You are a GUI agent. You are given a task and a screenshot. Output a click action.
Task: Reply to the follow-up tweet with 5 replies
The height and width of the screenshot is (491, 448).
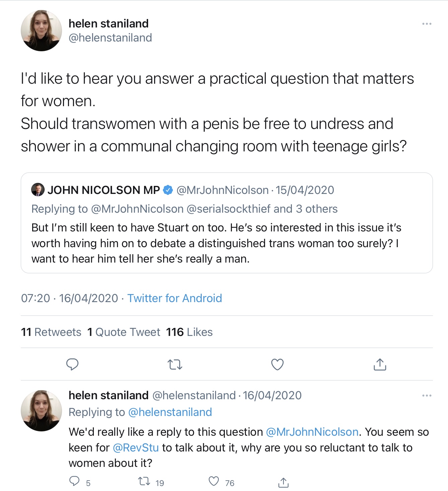click(74, 482)
